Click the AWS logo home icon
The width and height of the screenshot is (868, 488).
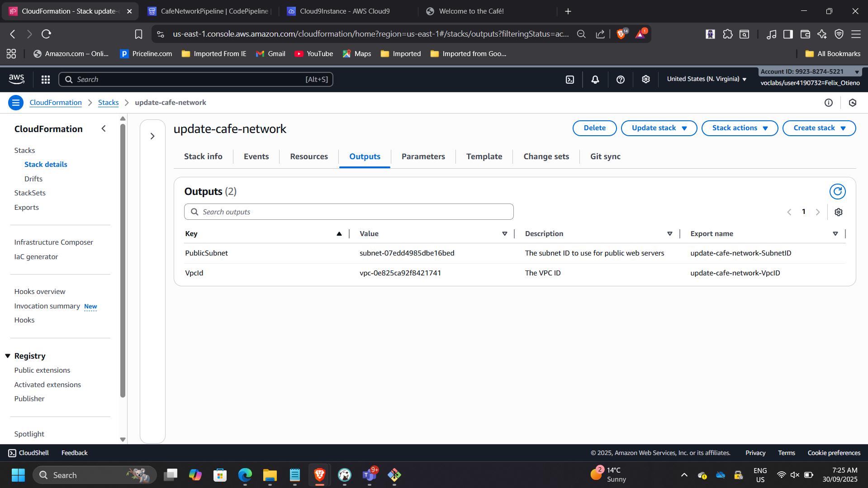point(17,79)
